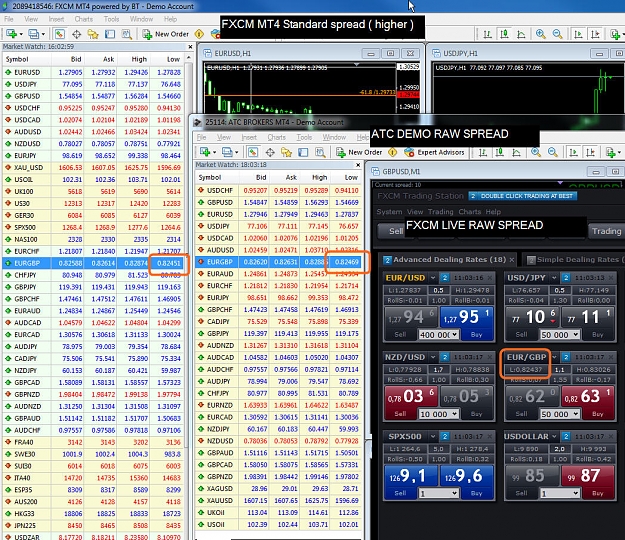Click zoom out magnifier in FXCM MT4 toolbar

(x=557, y=34)
